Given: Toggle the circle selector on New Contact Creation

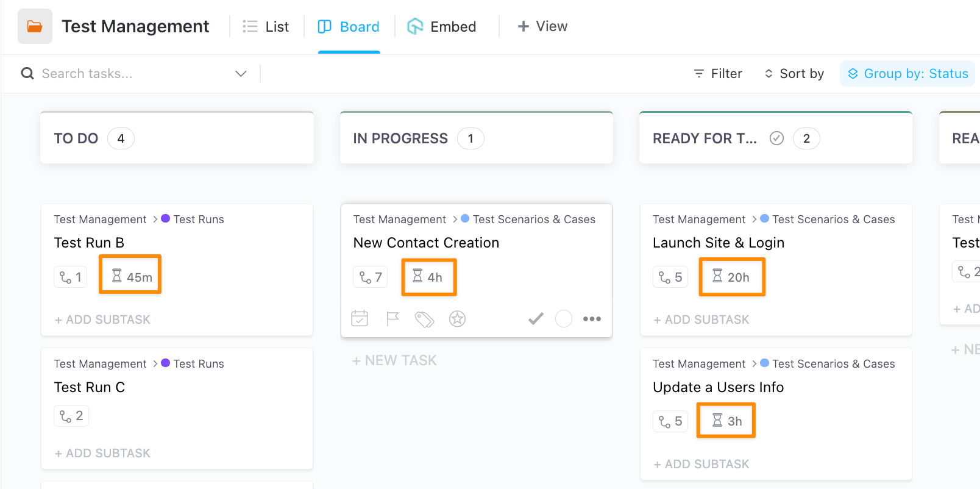Looking at the screenshot, I should [564, 318].
